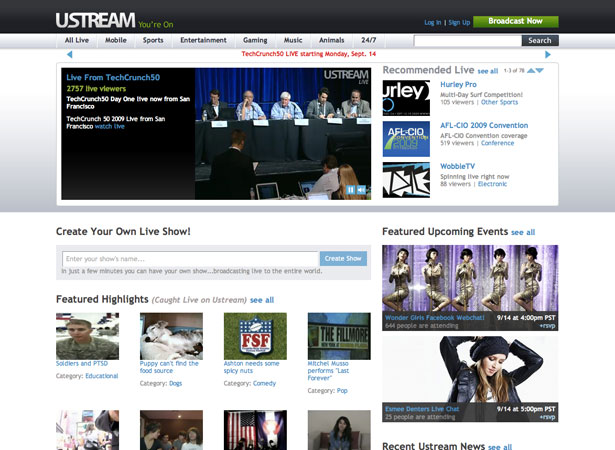This screenshot has height=450, width=615.
Task: Show previous recommended live shows with the up arrow
Action: [531, 71]
